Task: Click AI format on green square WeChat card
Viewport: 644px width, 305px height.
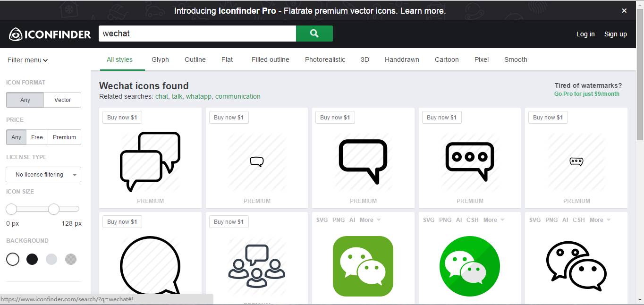Action: (x=353, y=220)
